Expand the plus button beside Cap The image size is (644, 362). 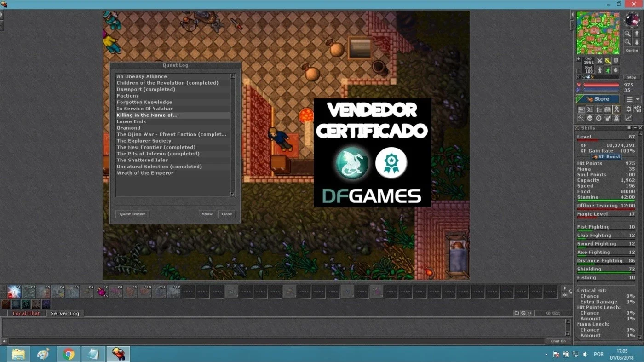click(x=579, y=59)
